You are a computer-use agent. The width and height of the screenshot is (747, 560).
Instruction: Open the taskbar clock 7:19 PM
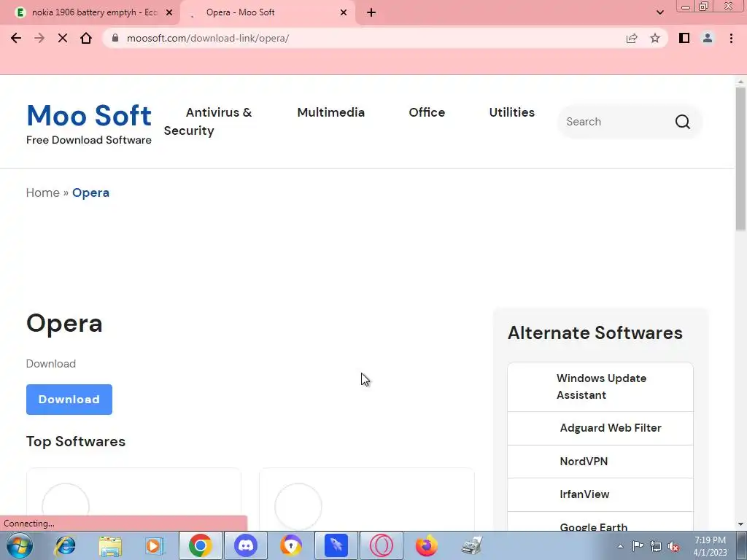(x=710, y=546)
